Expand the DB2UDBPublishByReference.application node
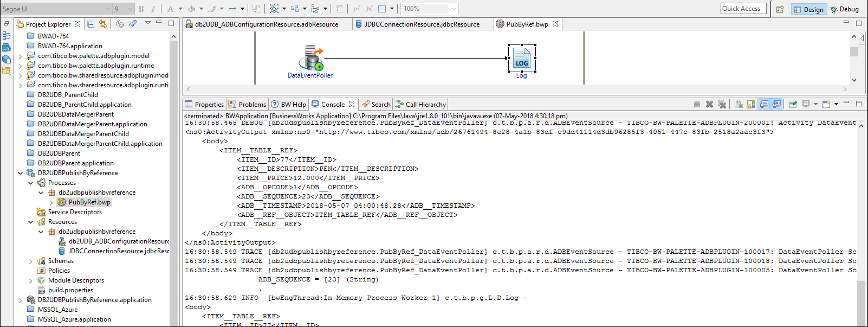This screenshot has height=327, width=868. tap(20, 300)
